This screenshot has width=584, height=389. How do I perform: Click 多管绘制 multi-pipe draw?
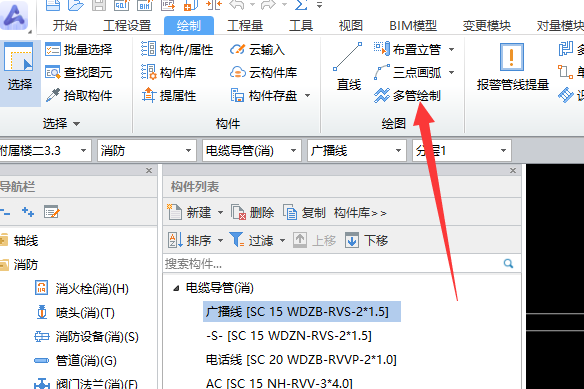click(x=407, y=96)
